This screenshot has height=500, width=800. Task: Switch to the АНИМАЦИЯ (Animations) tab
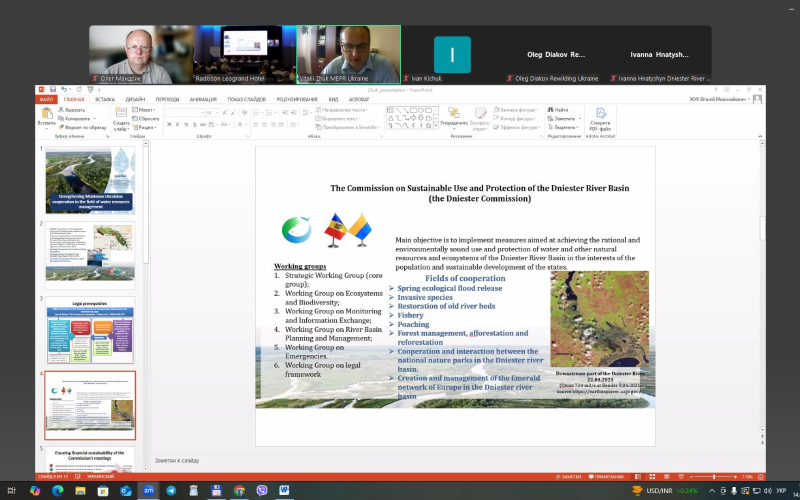(203, 99)
